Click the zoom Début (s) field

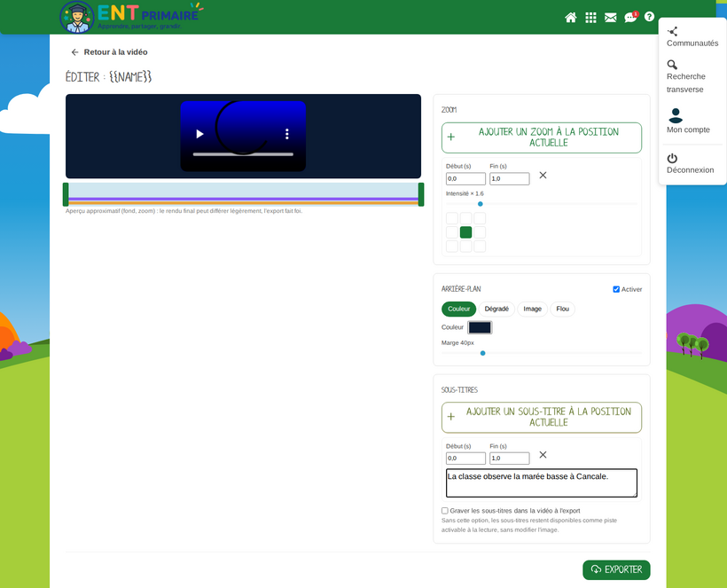(x=465, y=178)
